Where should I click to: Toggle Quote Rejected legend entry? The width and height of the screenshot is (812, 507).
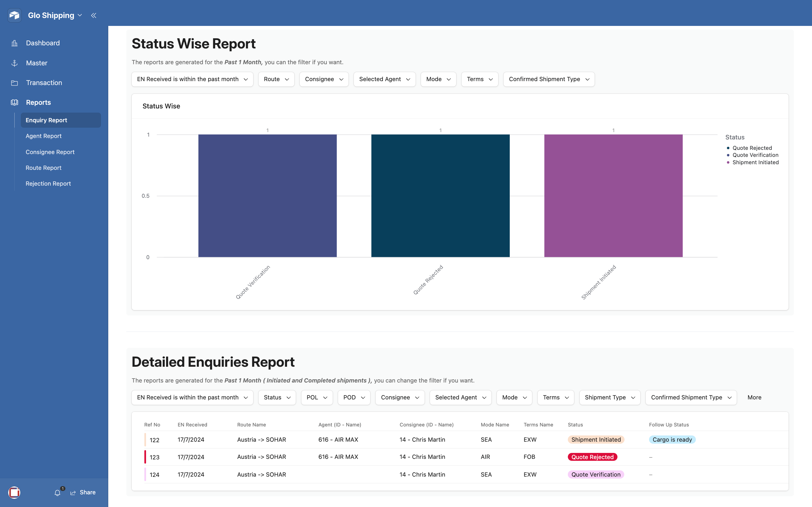point(752,148)
